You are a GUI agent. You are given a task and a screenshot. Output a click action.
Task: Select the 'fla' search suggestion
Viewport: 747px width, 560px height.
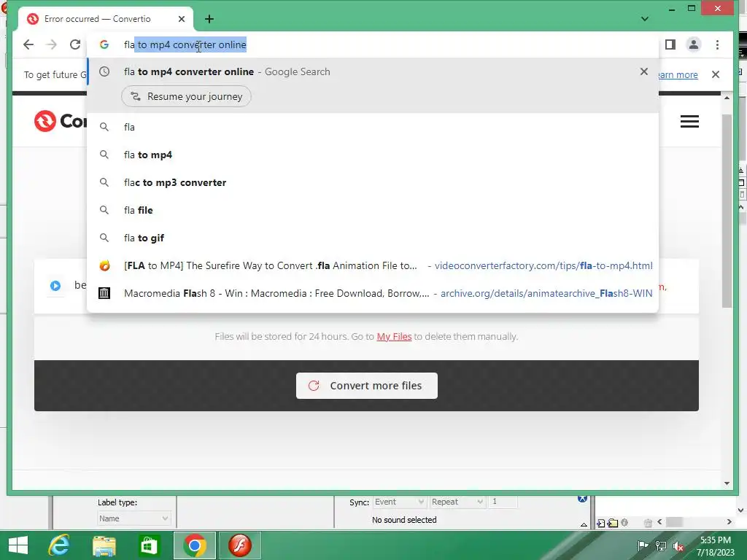[x=373, y=127]
